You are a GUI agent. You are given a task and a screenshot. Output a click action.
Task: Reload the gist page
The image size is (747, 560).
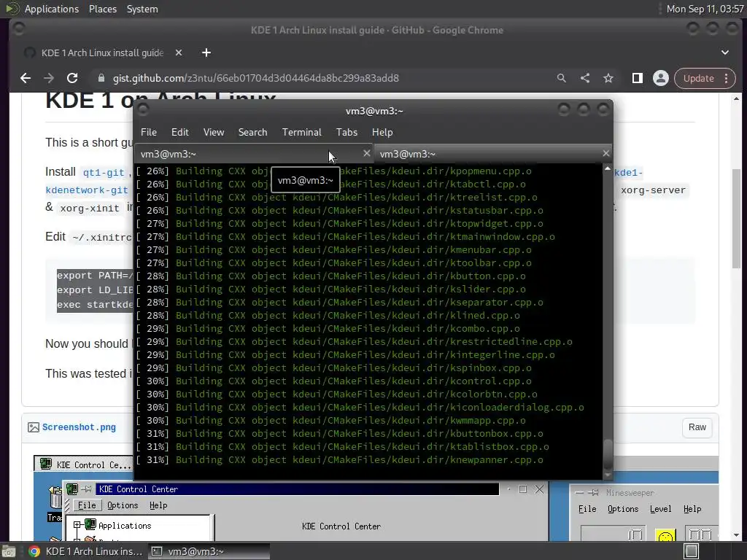click(x=72, y=78)
